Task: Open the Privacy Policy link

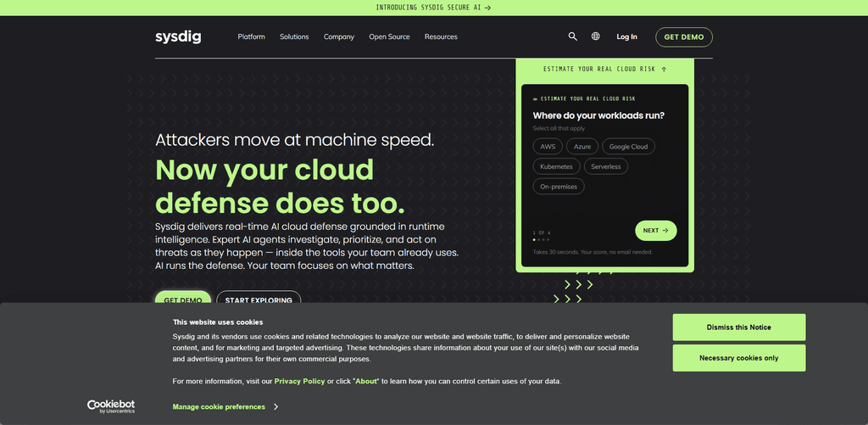Action: (x=299, y=381)
